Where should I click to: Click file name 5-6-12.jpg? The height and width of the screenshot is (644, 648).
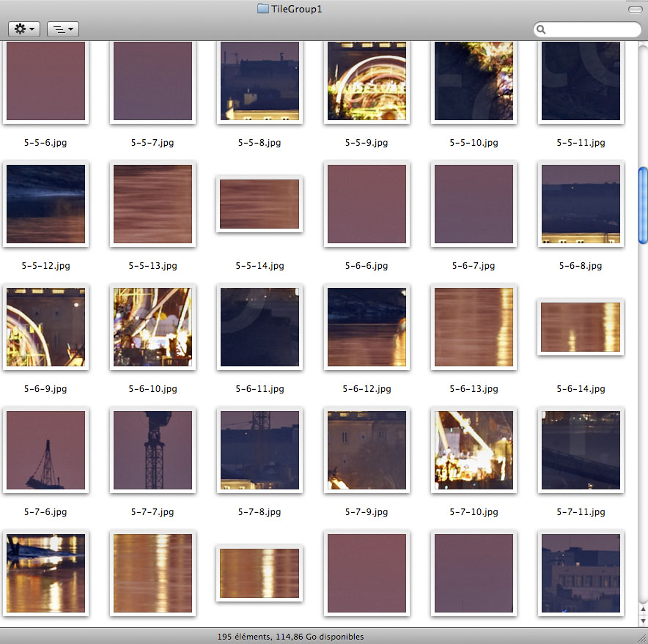pos(367,389)
